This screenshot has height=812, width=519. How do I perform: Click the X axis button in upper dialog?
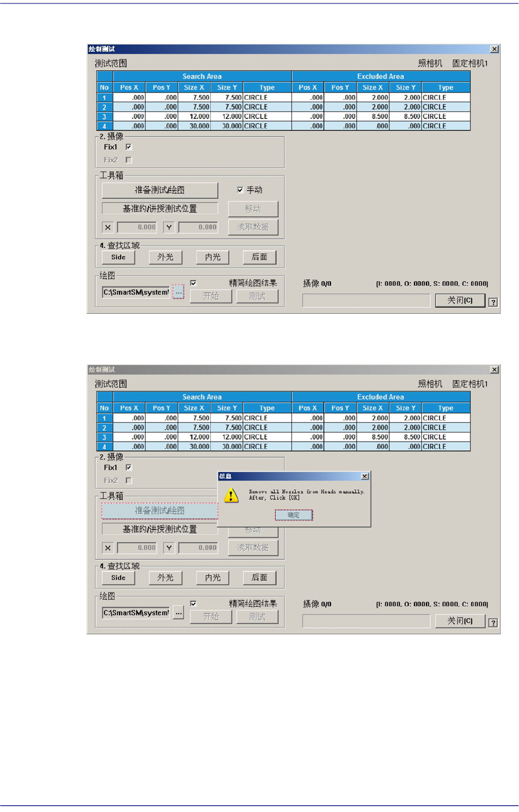pos(107,227)
